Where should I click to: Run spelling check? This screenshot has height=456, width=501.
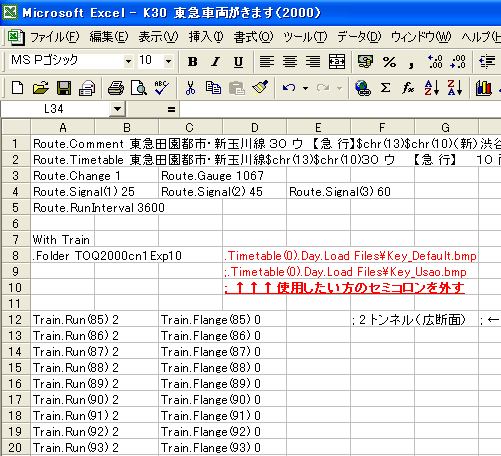coord(162,88)
